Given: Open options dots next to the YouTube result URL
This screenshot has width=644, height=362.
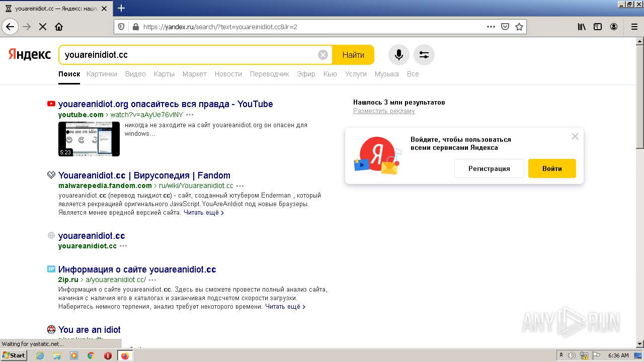Looking at the screenshot, I should 190,115.
